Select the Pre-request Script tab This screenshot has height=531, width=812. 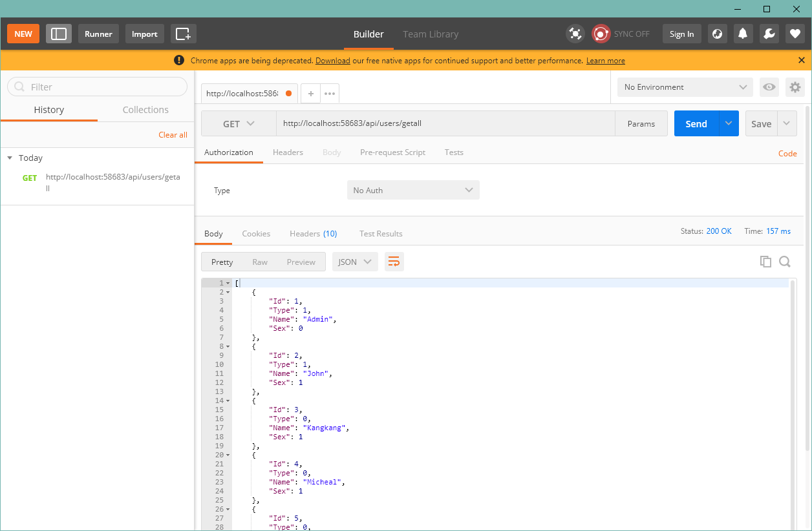pyautogui.click(x=392, y=152)
